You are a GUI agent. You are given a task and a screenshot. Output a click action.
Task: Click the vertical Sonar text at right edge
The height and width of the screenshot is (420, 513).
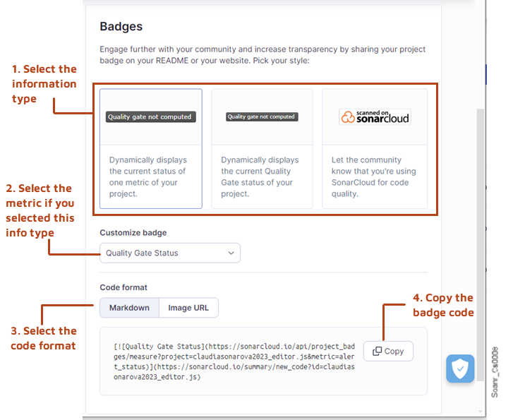(495, 372)
